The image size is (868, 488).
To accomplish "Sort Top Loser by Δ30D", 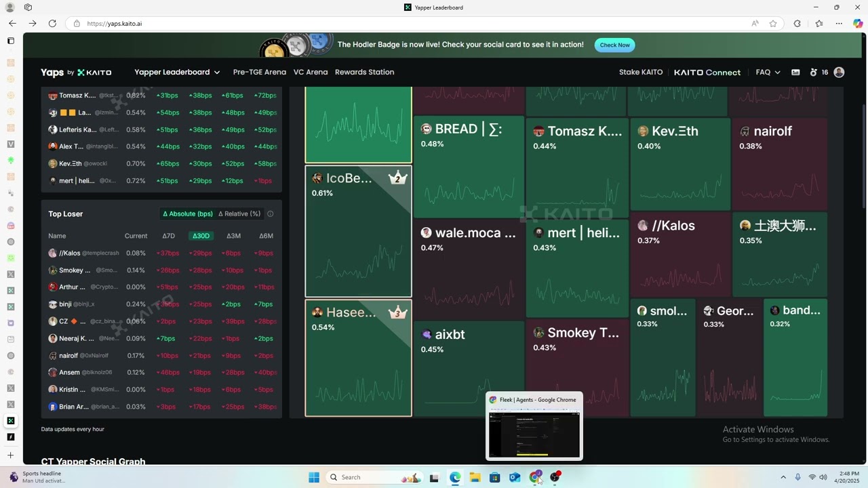I will 201,236.
